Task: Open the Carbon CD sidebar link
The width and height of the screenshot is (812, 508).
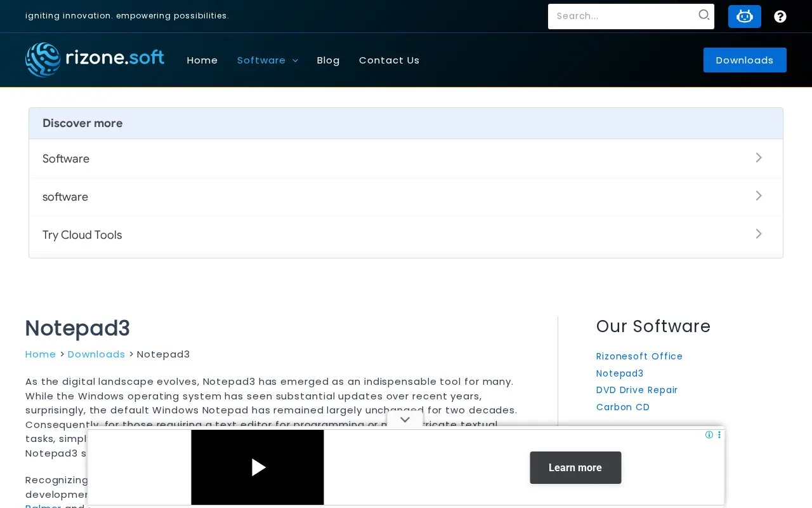Action: point(623,407)
